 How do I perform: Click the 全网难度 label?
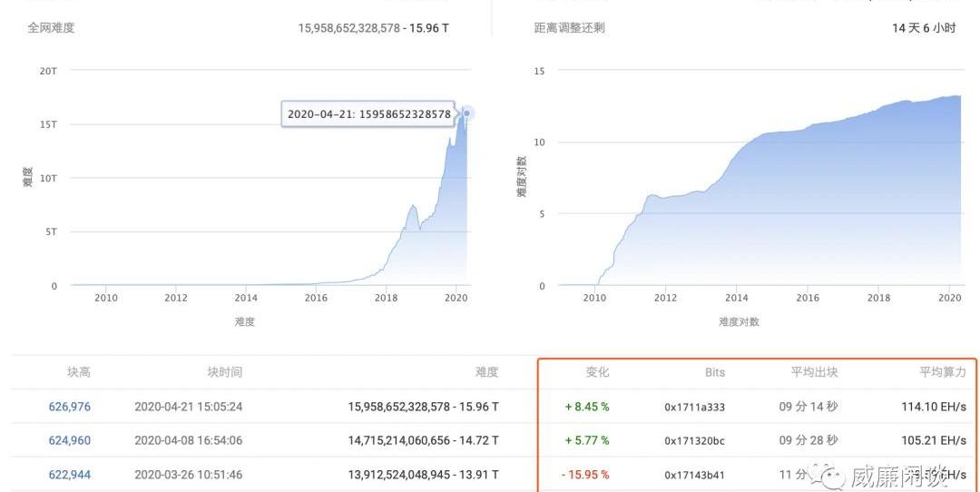(x=51, y=28)
